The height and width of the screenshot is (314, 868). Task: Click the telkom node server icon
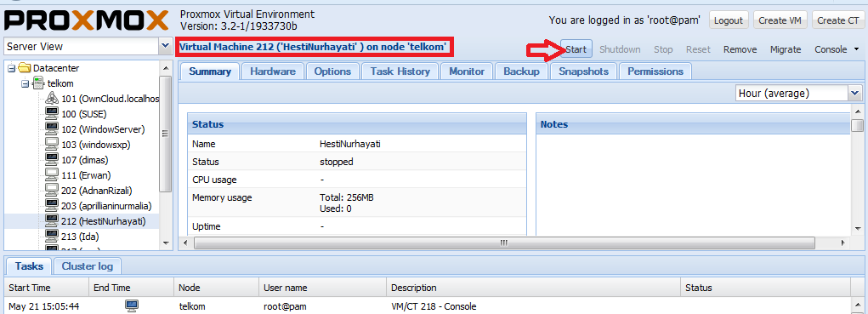[x=39, y=83]
